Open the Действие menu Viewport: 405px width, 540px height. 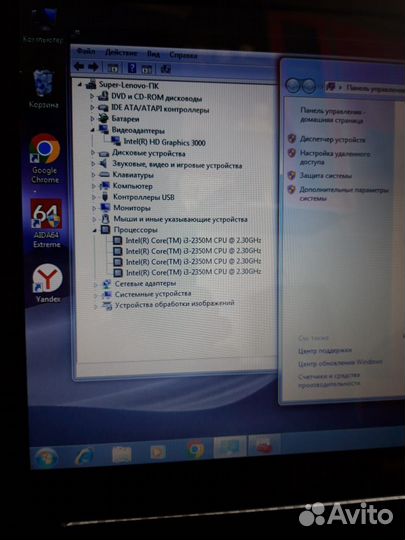(x=121, y=53)
